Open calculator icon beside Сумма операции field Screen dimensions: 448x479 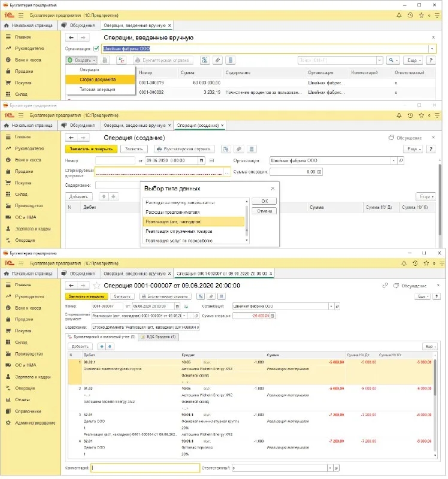[320, 172]
